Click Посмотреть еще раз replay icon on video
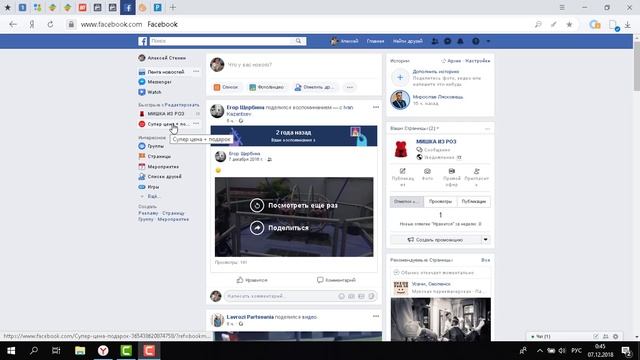This screenshot has width=640, height=360. (257, 205)
